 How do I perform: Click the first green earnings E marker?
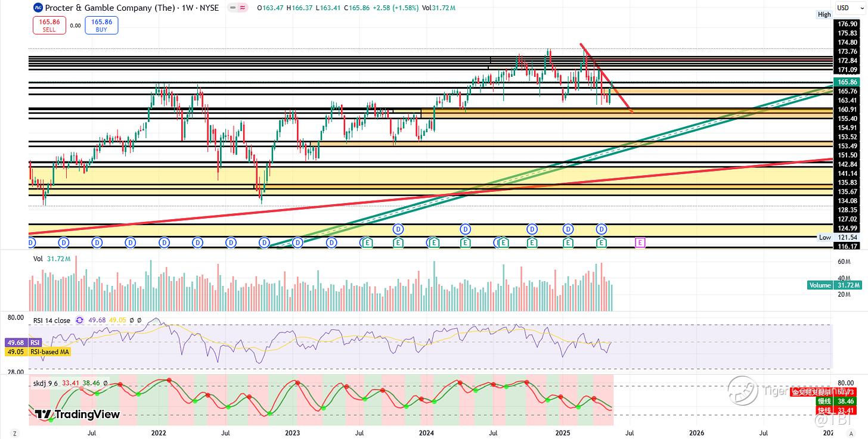pyautogui.click(x=368, y=242)
